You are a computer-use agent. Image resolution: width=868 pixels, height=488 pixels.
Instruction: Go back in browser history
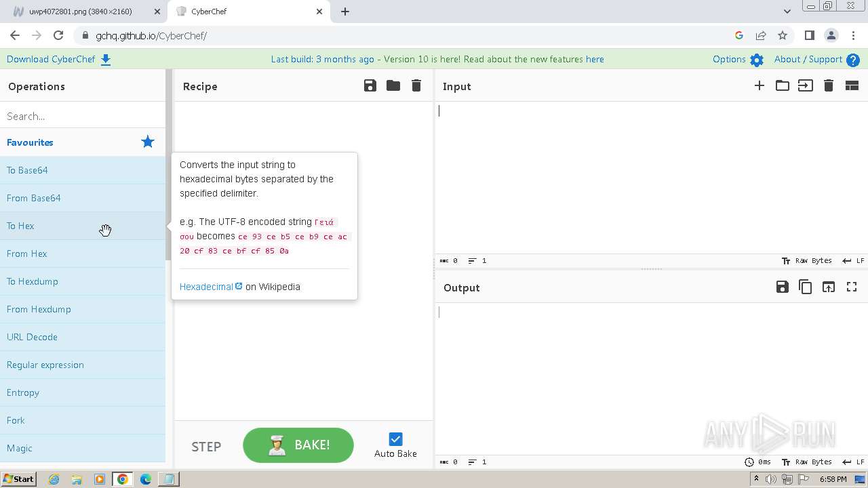pyautogui.click(x=15, y=35)
